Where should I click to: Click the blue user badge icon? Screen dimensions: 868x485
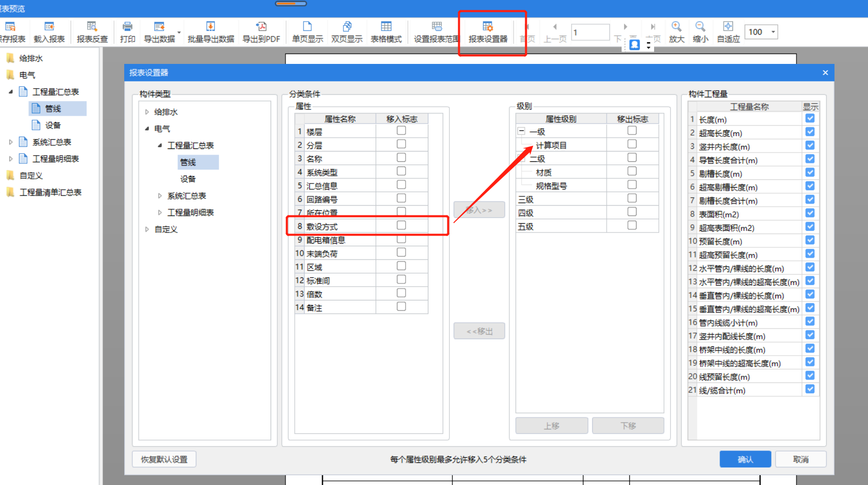pos(635,45)
